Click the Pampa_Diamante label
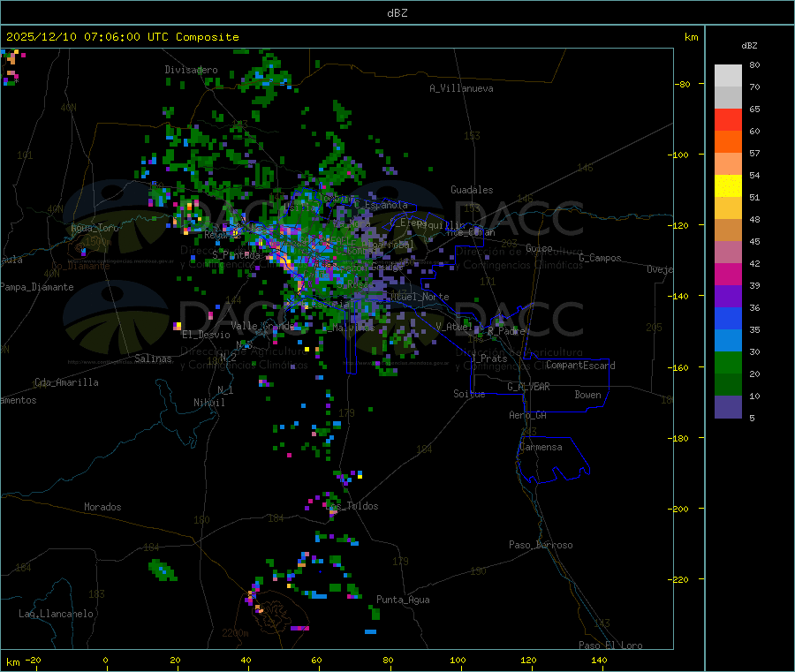795x672 pixels. pyautogui.click(x=37, y=287)
